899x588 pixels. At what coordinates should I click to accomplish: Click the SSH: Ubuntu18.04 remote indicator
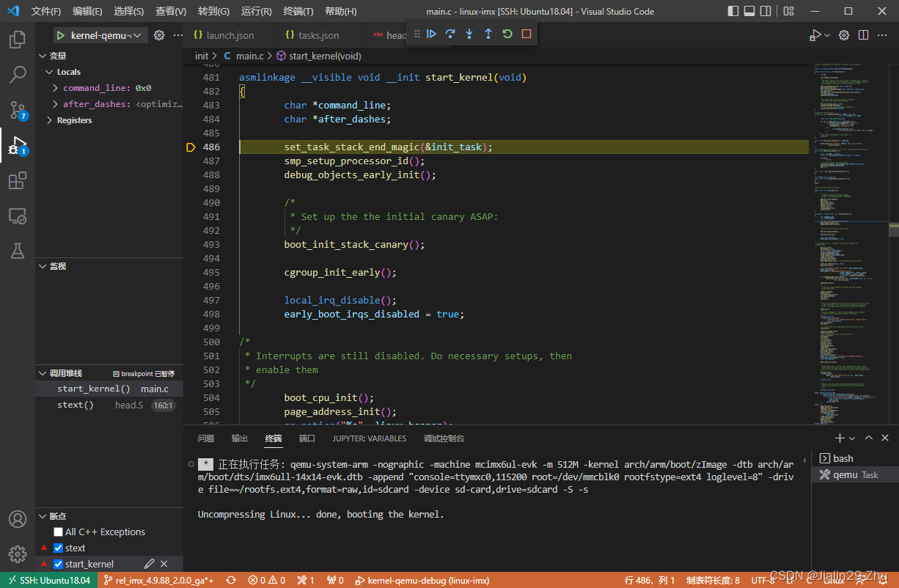pos(48,580)
